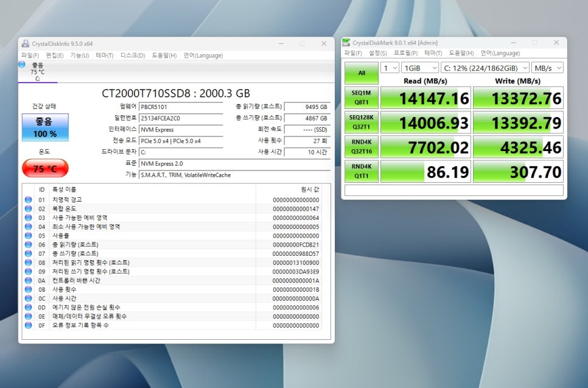588x388 pixels.
Task: Open 편집(E) menu in CrystalDiskInfo
Action: (x=55, y=55)
